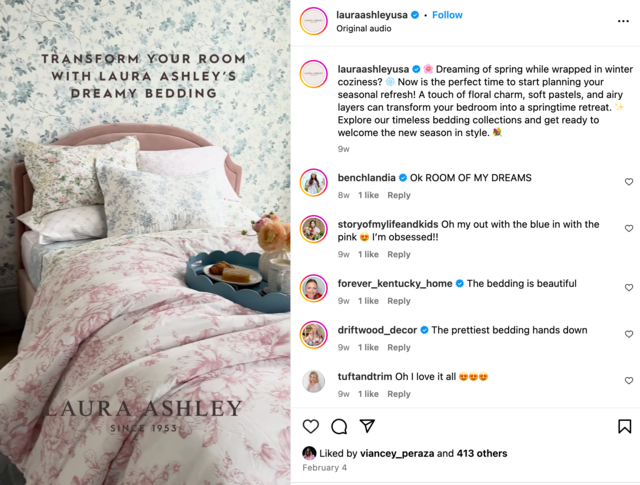
Task: Reply to tuftandtrim's comment
Action: pyautogui.click(x=399, y=394)
